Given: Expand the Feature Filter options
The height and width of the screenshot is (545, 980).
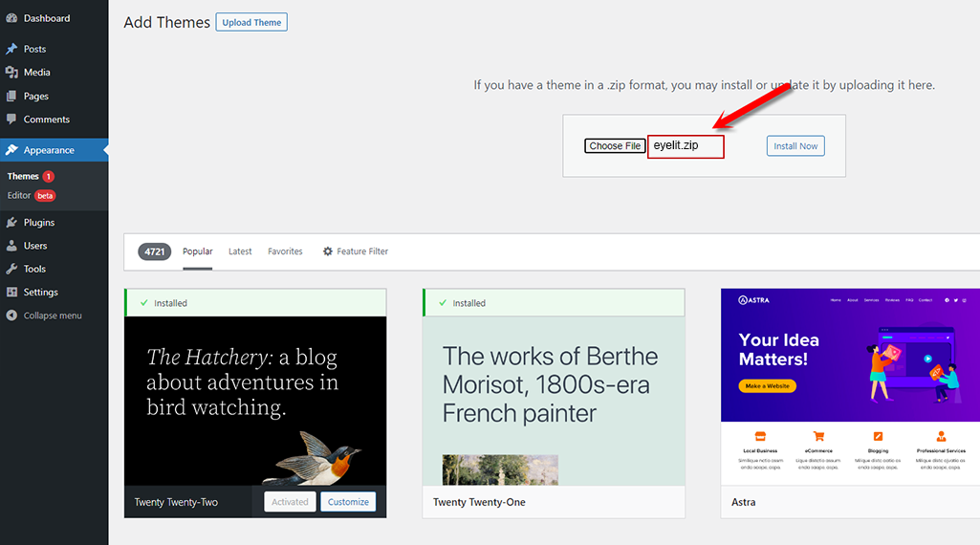Looking at the screenshot, I should click(x=356, y=251).
